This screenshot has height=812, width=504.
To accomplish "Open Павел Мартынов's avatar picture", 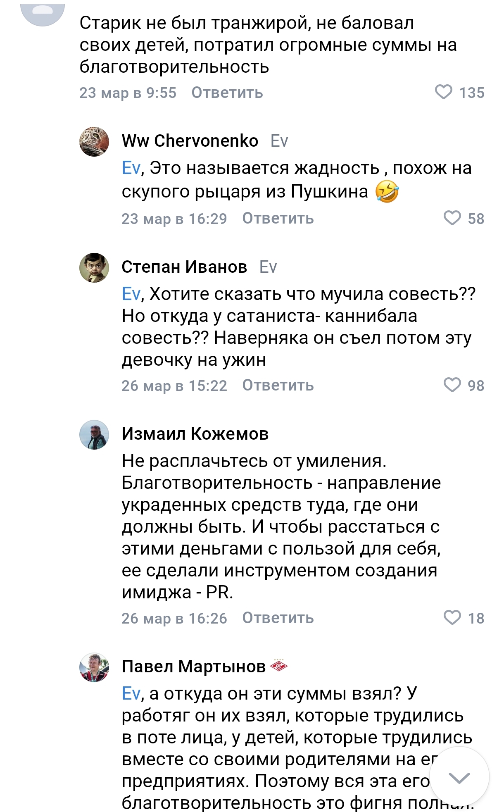I will point(94,667).
